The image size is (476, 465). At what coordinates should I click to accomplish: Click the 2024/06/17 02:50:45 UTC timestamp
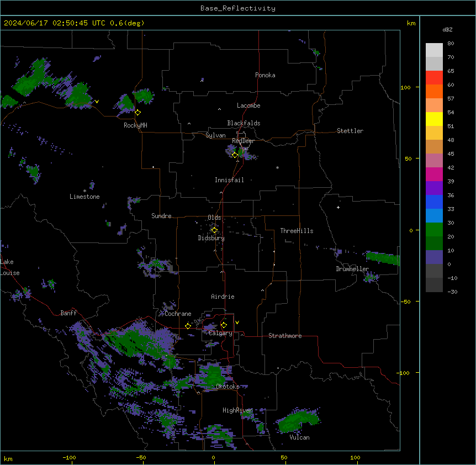click(55, 23)
